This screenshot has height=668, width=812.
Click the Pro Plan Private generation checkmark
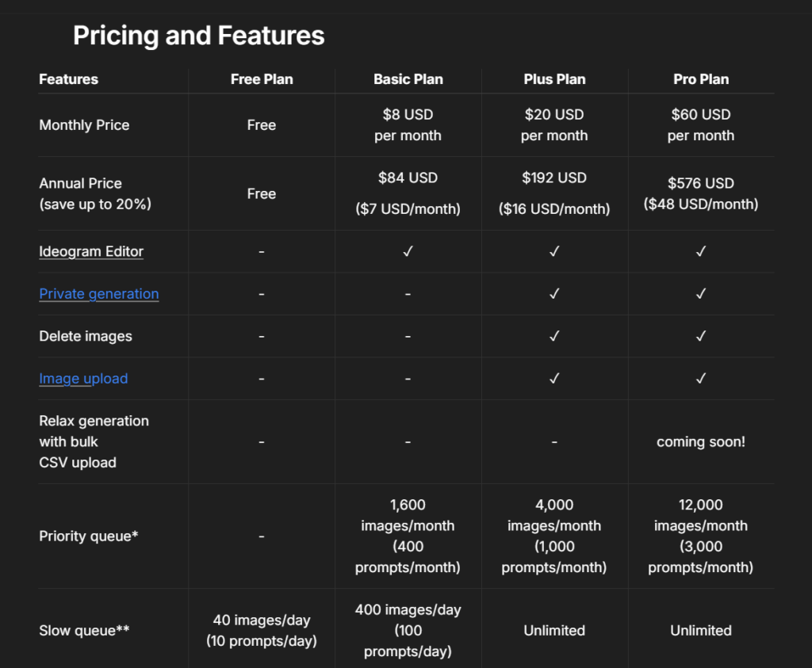click(x=701, y=293)
